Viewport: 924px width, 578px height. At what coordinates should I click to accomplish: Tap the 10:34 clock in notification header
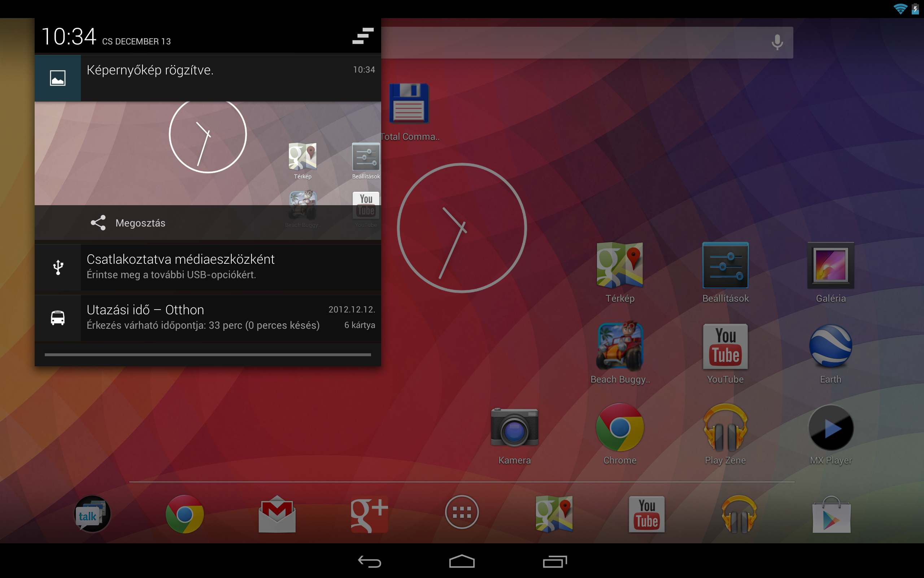[69, 37]
